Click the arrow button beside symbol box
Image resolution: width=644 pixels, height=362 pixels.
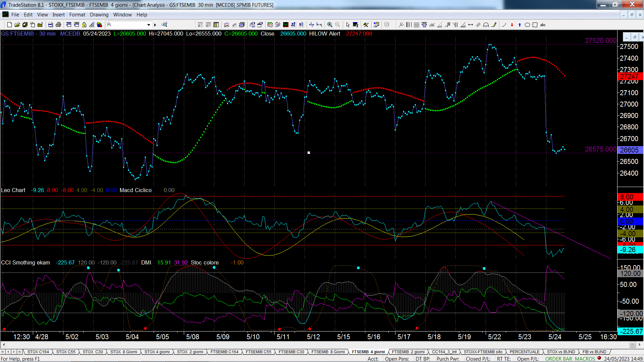coord(155,25)
